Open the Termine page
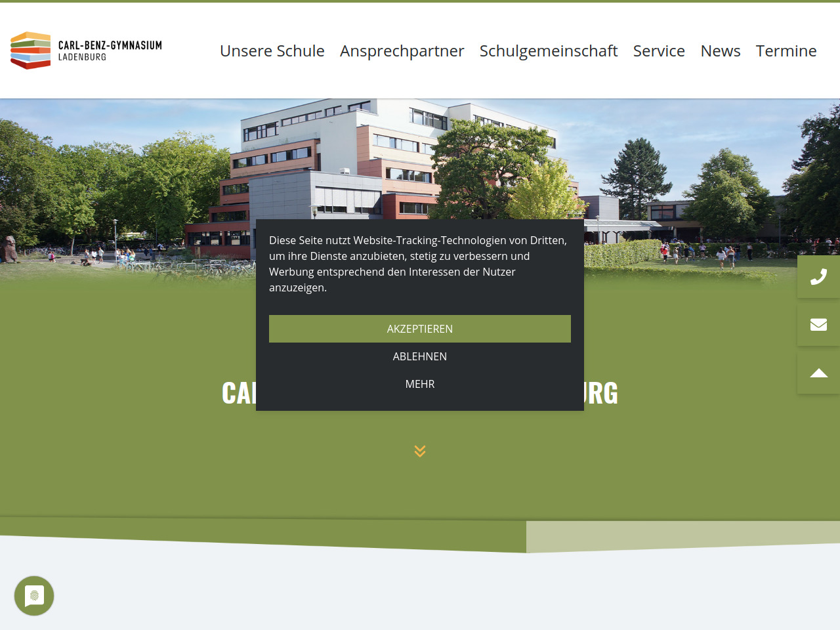 786,51
